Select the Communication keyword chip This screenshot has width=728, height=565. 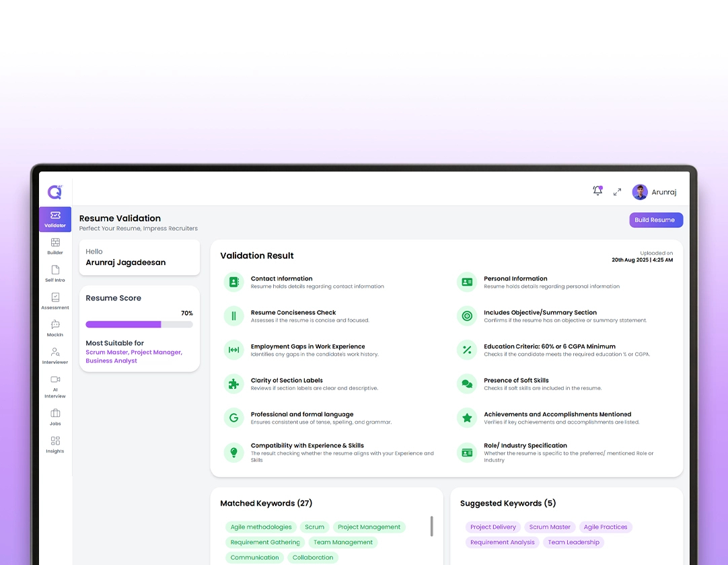255,558
